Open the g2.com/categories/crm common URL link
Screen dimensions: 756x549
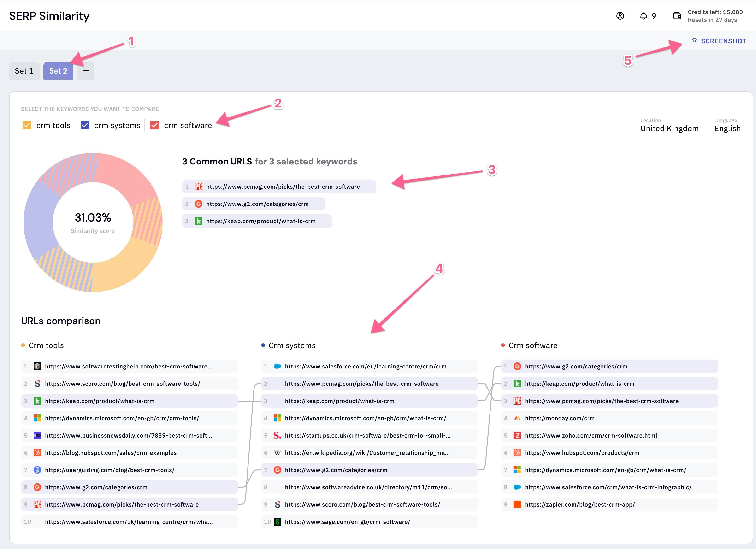pyautogui.click(x=257, y=204)
